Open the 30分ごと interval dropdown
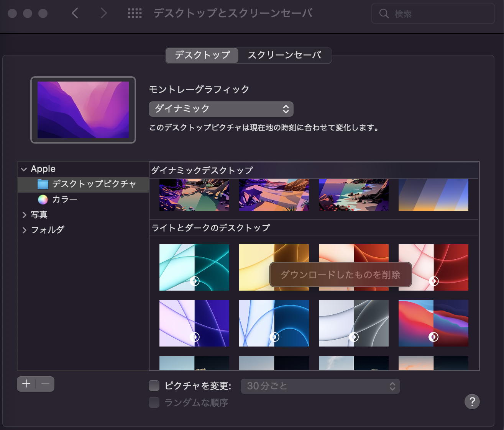Image resolution: width=504 pixels, height=430 pixels. 320,386
